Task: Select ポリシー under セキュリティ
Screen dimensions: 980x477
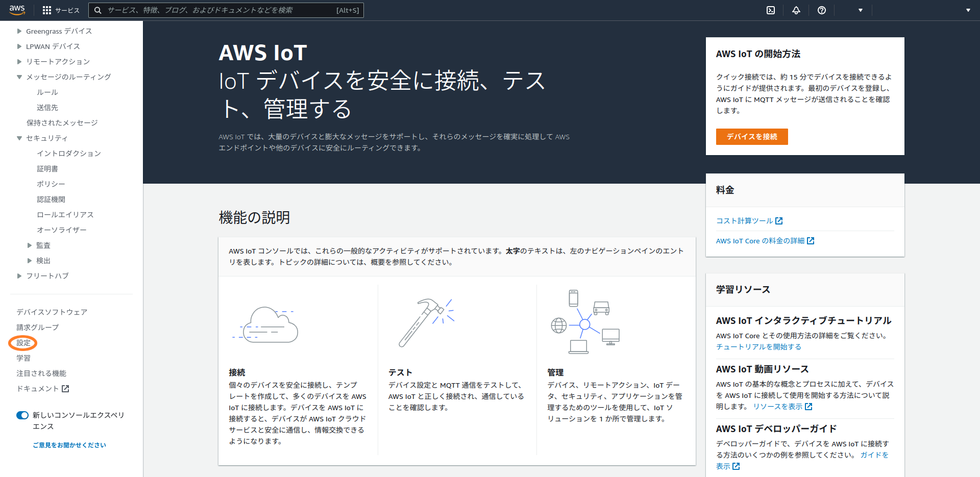Action: tap(51, 184)
